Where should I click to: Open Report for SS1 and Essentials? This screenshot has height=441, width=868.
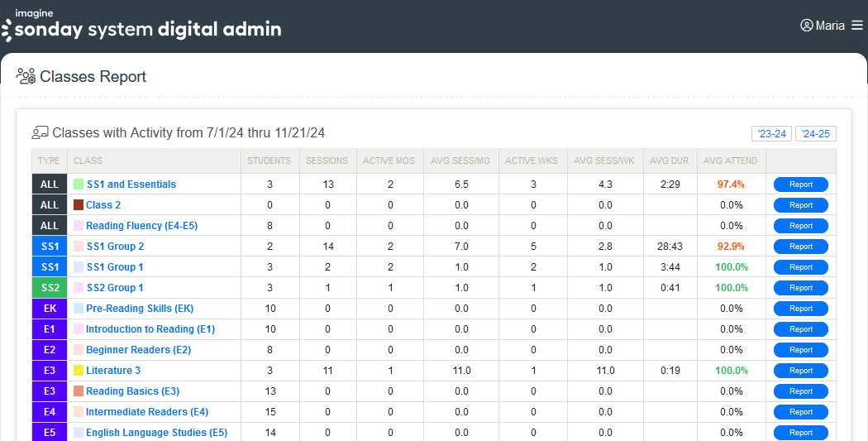pos(800,185)
